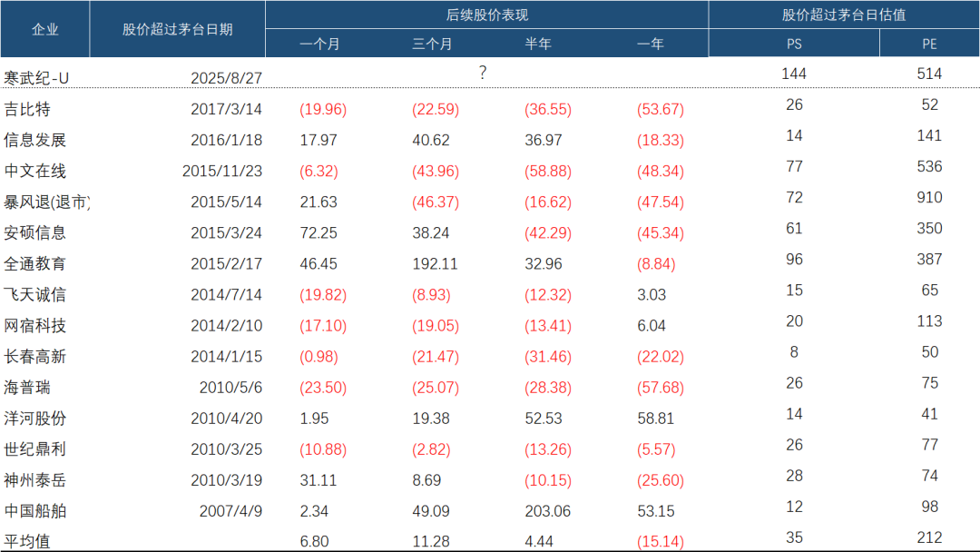Click the value 58.81 in 洋河股份 row

656,419
